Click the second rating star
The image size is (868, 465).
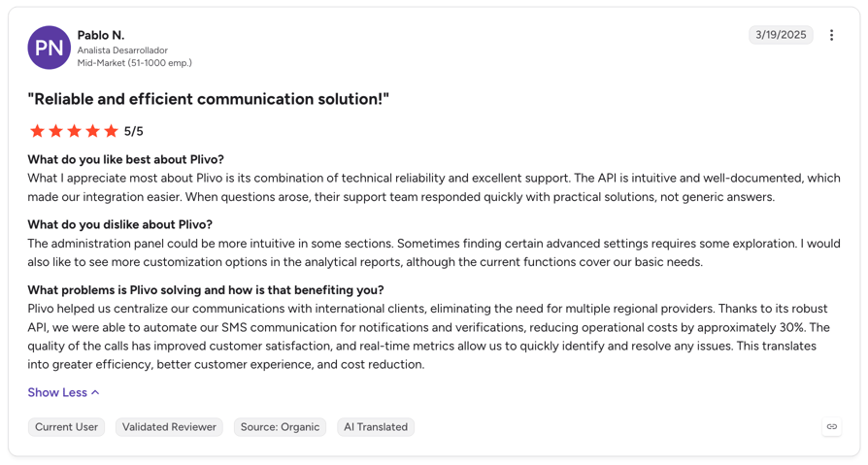(56, 131)
